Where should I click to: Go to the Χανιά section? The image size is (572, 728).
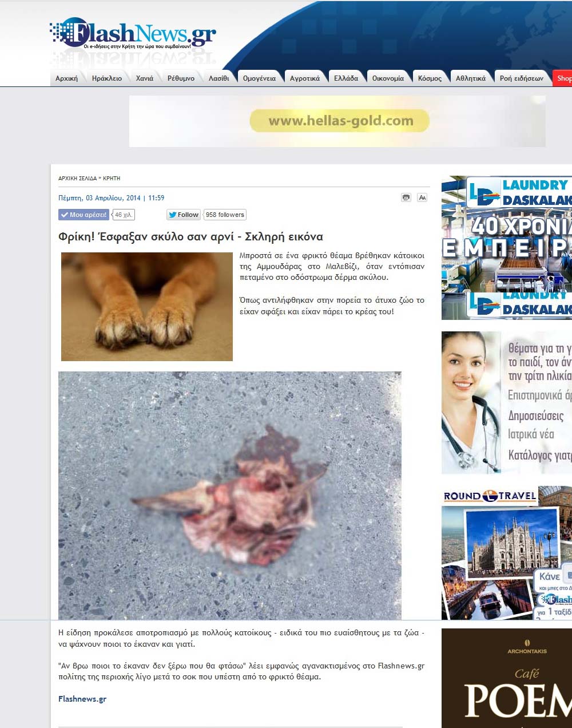[145, 78]
